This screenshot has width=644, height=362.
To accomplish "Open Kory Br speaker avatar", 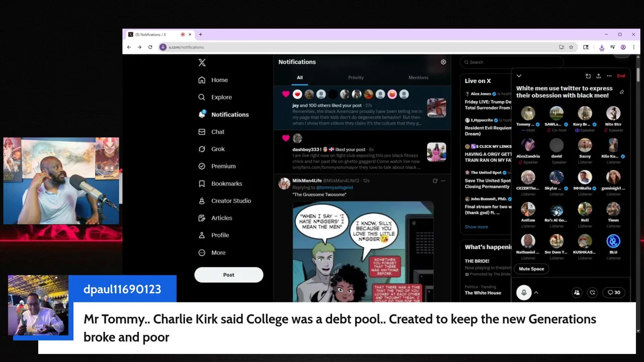I will click(585, 113).
